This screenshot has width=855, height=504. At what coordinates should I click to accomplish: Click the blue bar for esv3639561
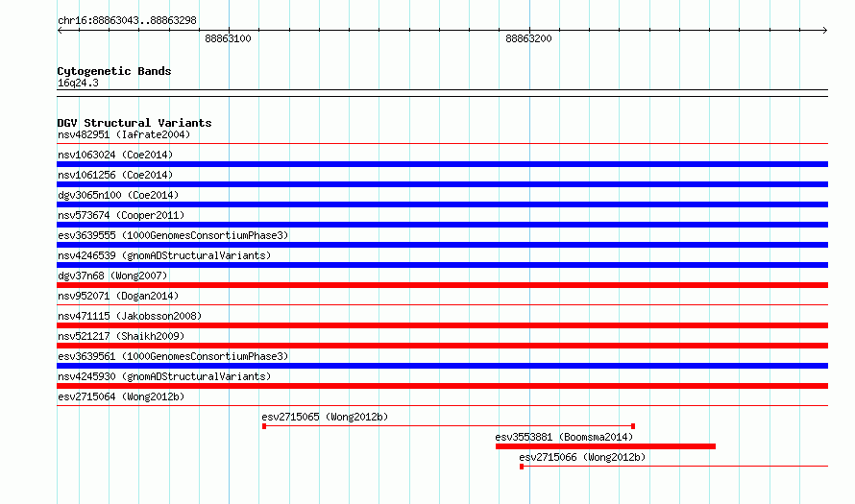point(442,366)
